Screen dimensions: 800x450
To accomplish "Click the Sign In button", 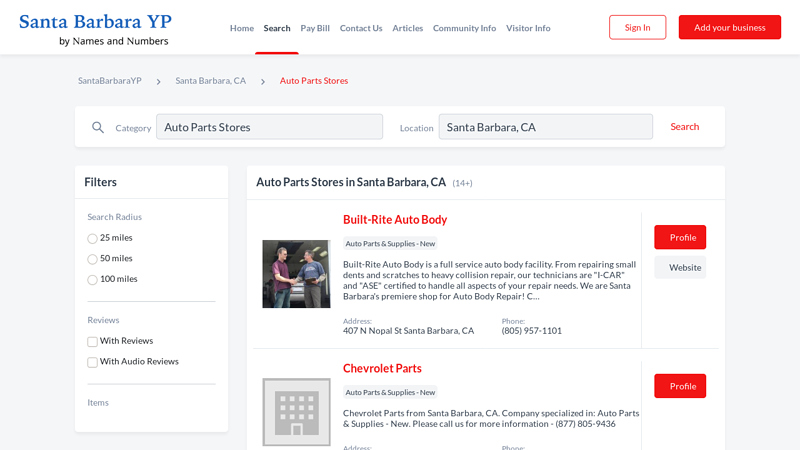I will coord(637,27).
